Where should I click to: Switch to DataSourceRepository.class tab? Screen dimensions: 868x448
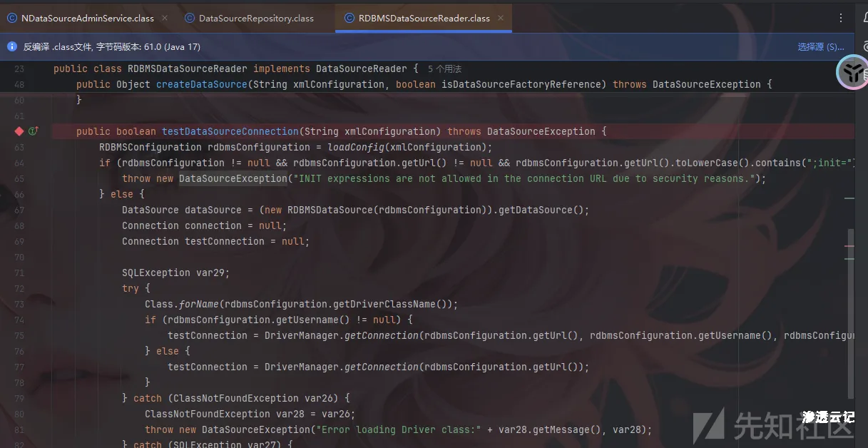pyautogui.click(x=255, y=18)
